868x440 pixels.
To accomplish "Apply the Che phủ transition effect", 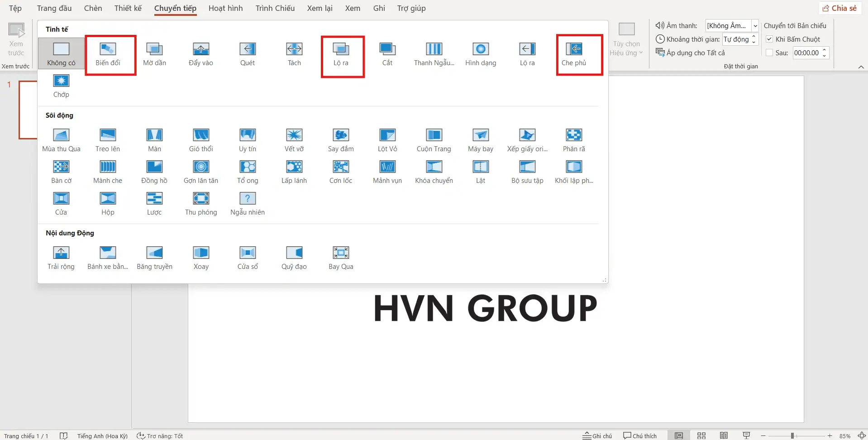I will (x=573, y=54).
